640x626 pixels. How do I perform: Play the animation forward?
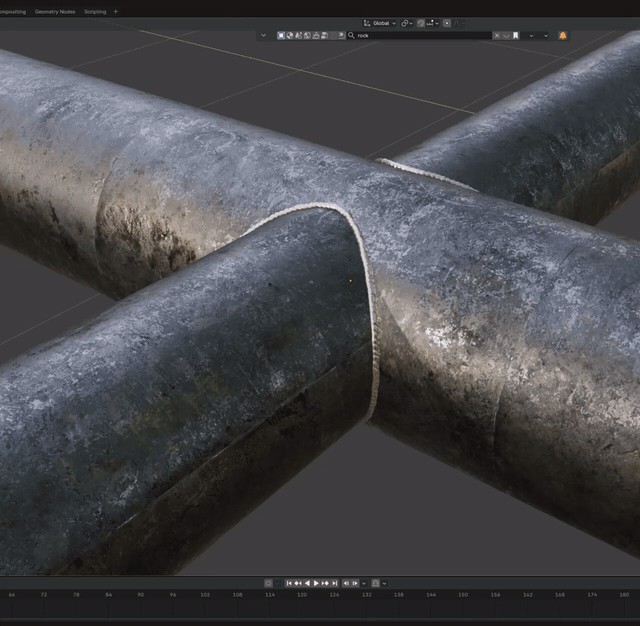[316, 583]
